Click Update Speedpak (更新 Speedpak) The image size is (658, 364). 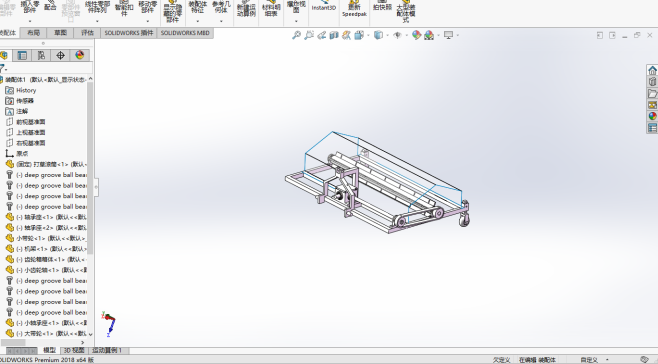pos(354,8)
